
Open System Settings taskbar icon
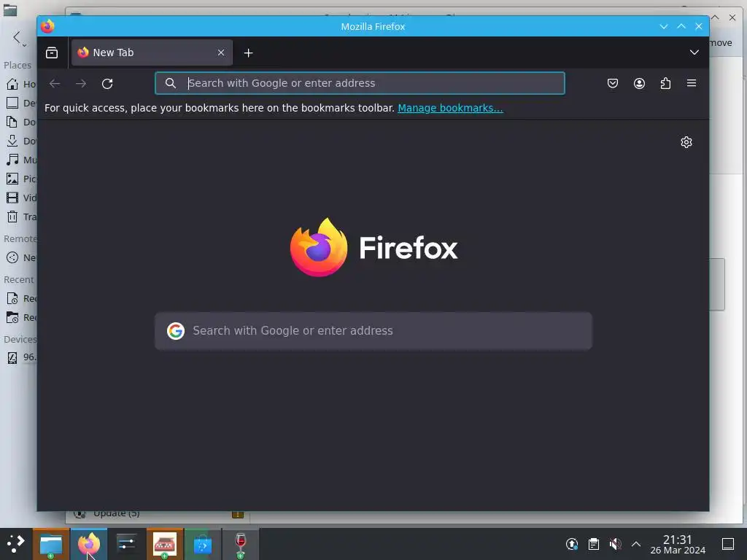click(127, 544)
